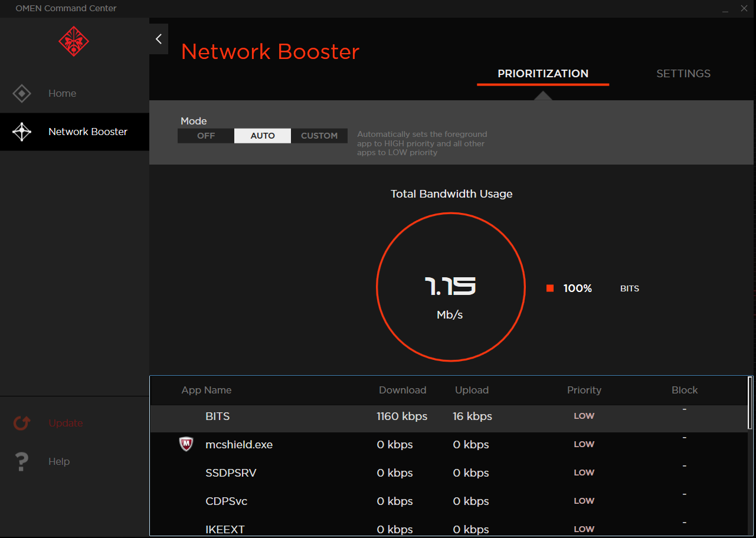Click the Home diamond icon in sidebar

(22, 93)
